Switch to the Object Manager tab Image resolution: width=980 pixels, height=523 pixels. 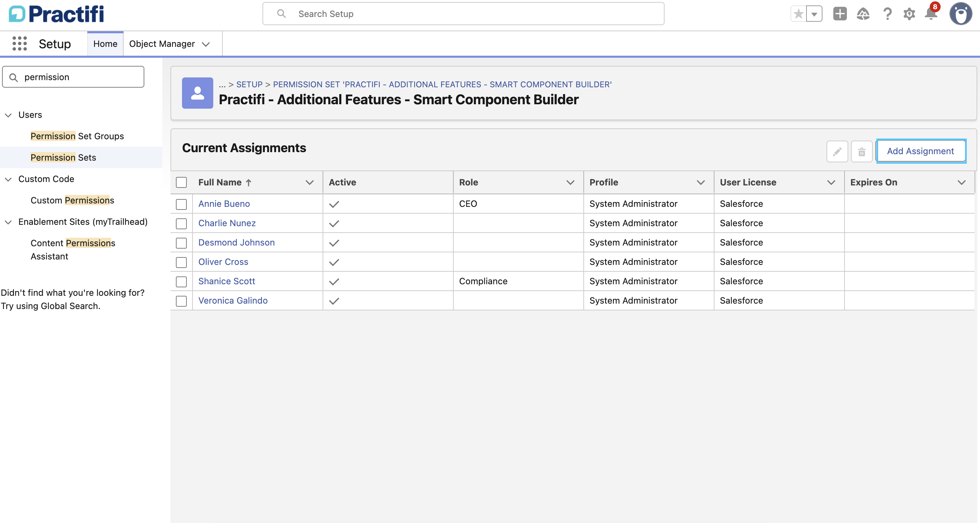tap(162, 44)
